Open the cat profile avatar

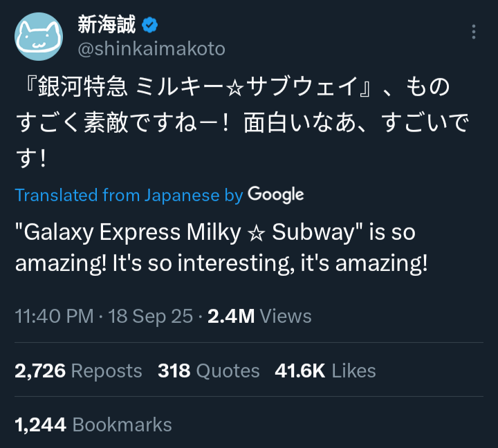39,37
